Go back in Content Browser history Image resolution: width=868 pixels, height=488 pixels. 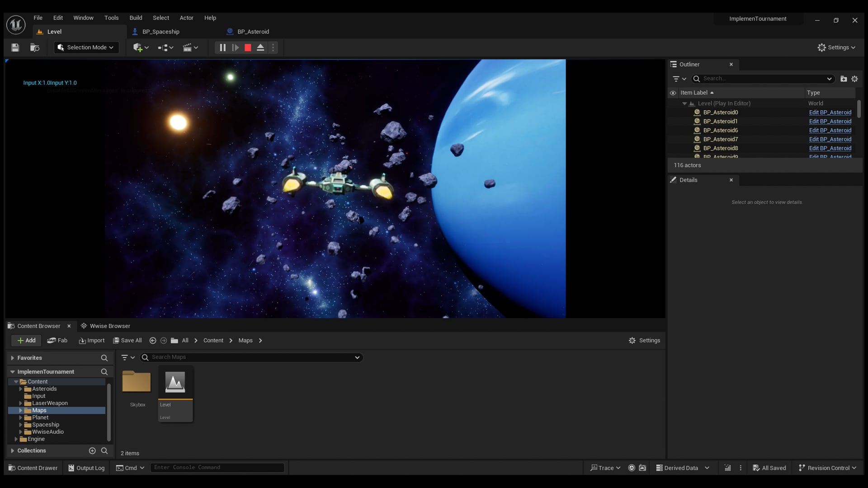pos(153,340)
